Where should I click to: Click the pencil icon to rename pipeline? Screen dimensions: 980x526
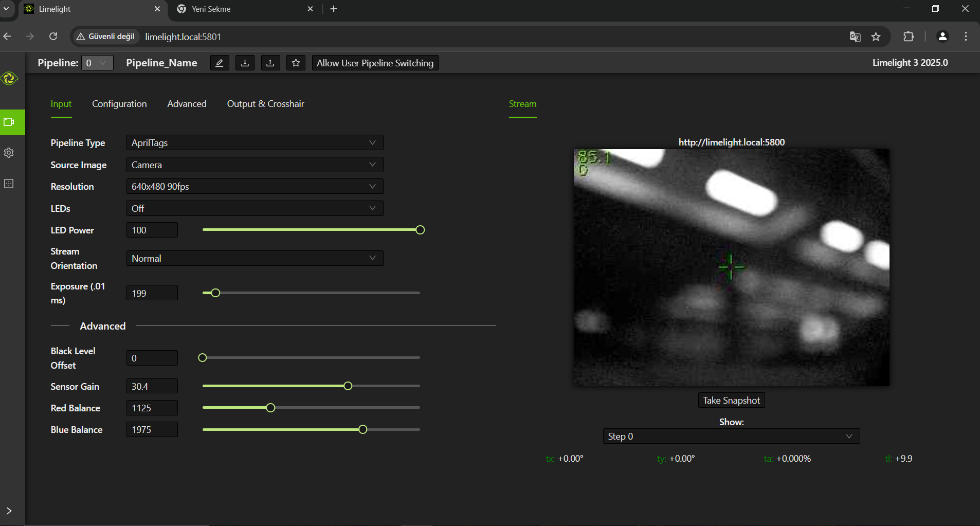coord(220,63)
